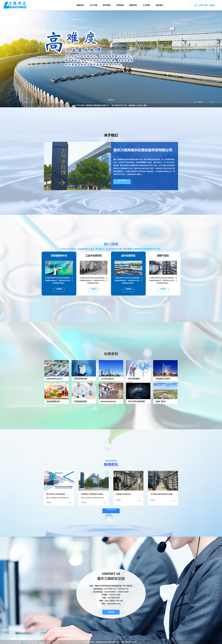Open the Details link for 反渗透水处理设备
The width and height of the screenshot is (222, 644).
click(118, 500)
